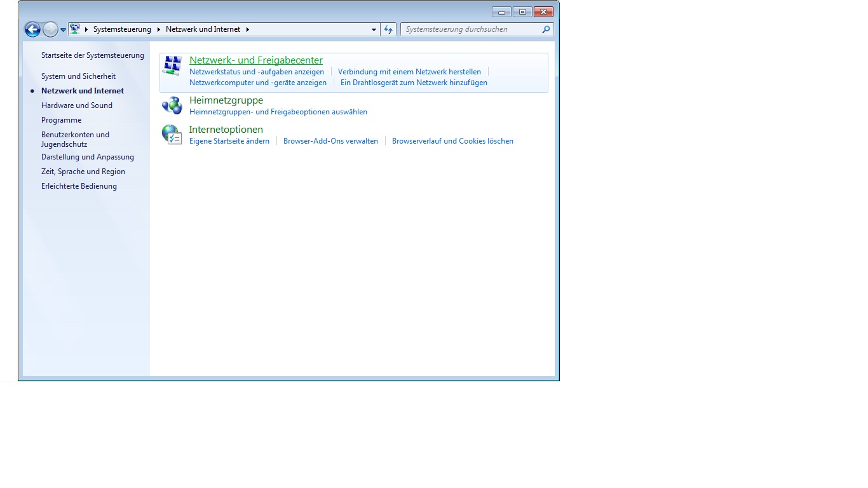Close the control panel window
Screen dimensions: 868x488
pyautogui.click(x=543, y=12)
